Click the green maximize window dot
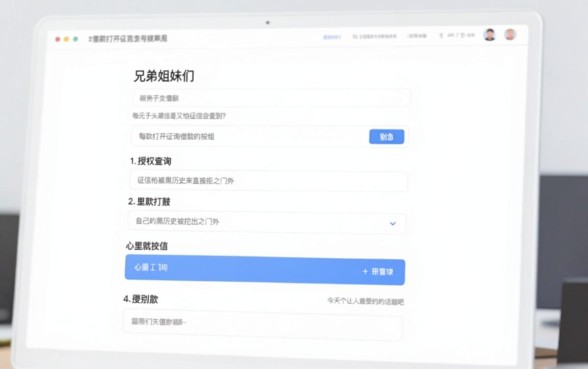Viewport: 588px width, 369px height. point(75,39)
